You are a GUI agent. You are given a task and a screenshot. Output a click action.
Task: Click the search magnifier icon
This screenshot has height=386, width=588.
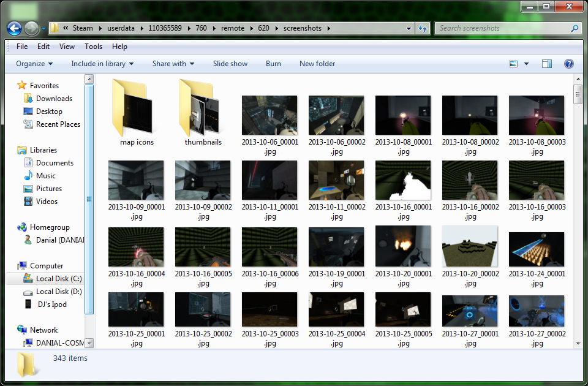[574, 28]
